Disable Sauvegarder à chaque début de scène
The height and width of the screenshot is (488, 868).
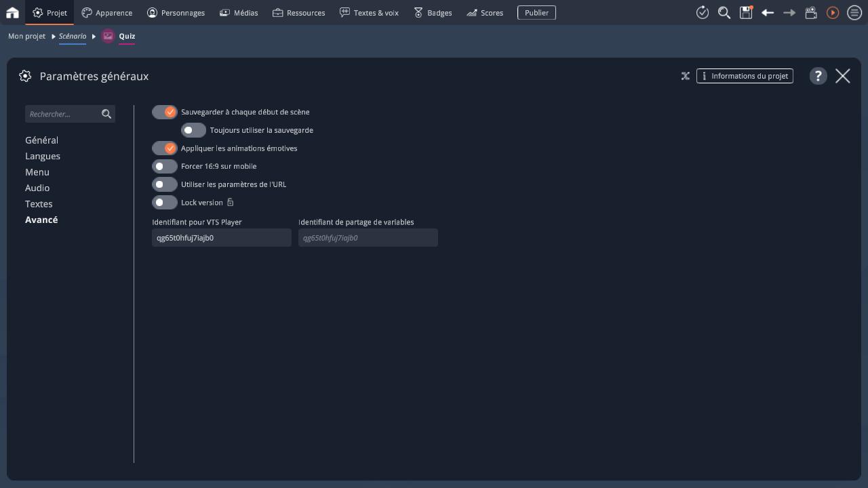pyautogui.click(x=165, y=112)
